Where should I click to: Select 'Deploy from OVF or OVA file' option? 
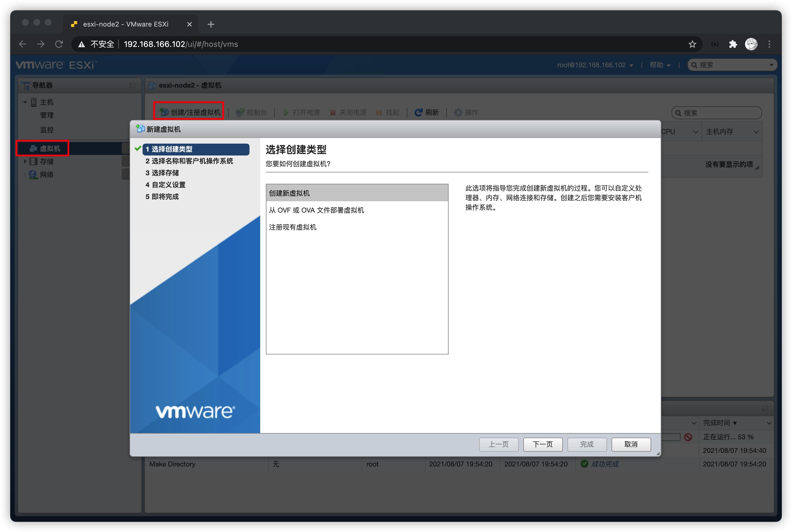point(317,210)
